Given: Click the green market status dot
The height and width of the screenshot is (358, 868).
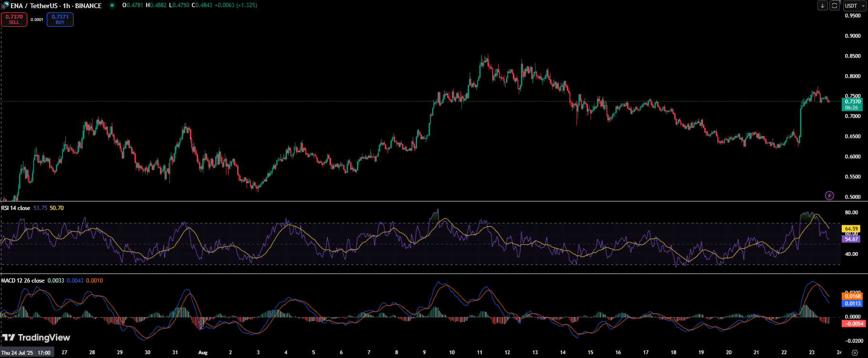Looking at the screenshot, I should [x=112, y=6].
